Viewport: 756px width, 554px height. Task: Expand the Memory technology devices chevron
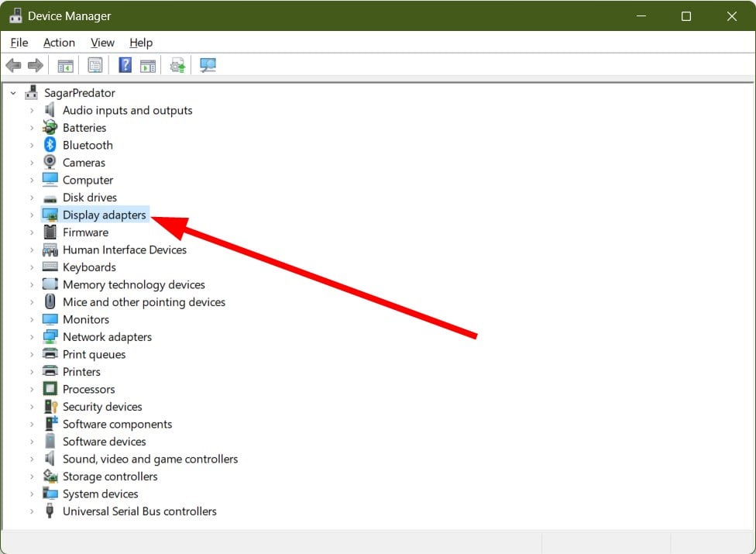click(32, 285)
